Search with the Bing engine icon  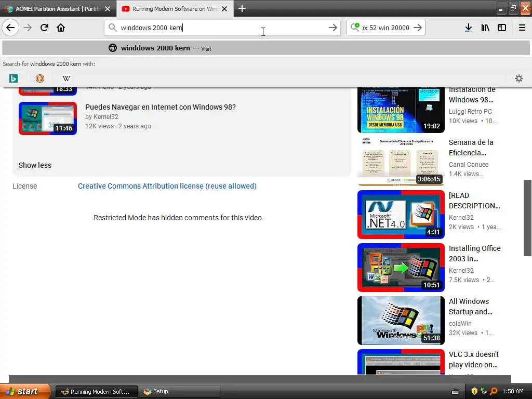pos(13,79)
